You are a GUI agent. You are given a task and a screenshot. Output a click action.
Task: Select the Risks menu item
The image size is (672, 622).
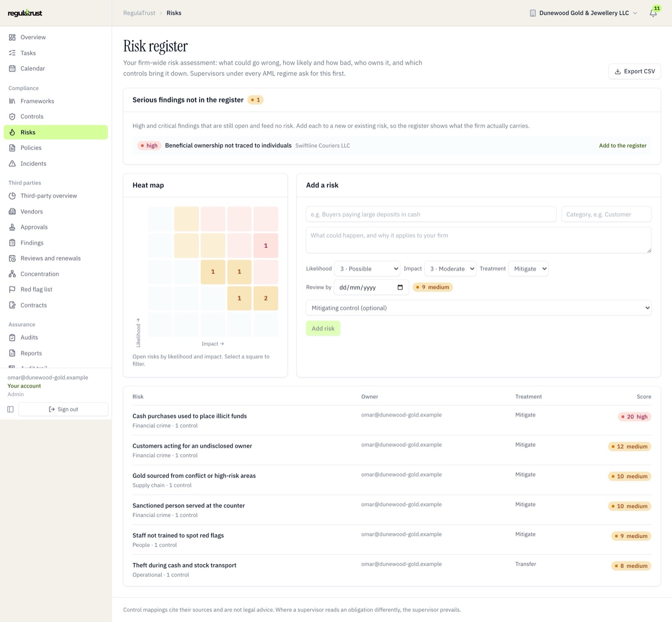click(x=55, y=132)
